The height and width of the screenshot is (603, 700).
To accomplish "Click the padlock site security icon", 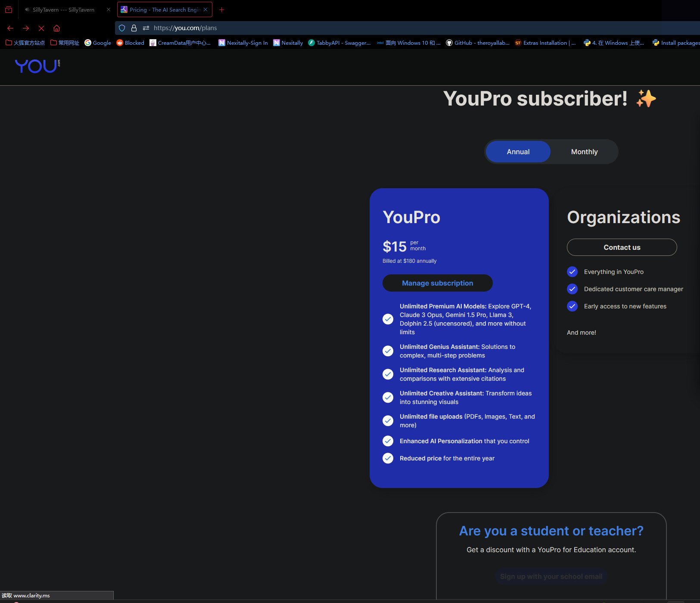I will tap(134, 28).
